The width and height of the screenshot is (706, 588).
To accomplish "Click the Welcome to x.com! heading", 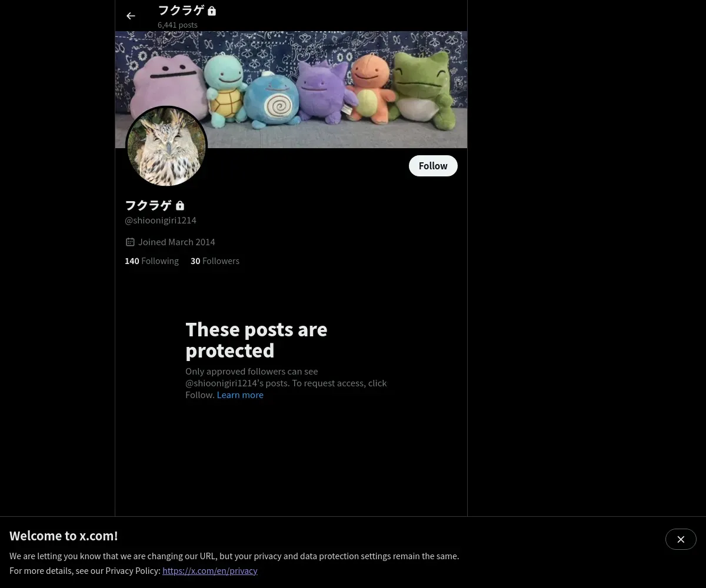I will tap(64, 536).
